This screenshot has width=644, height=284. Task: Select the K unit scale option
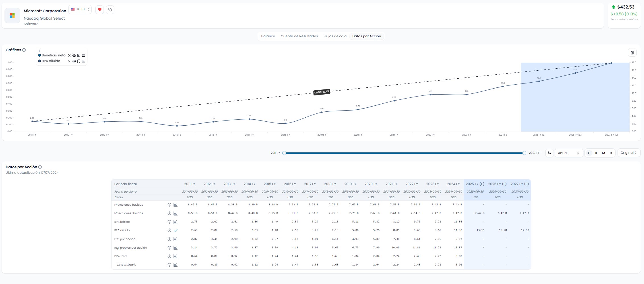coord(596,153)
